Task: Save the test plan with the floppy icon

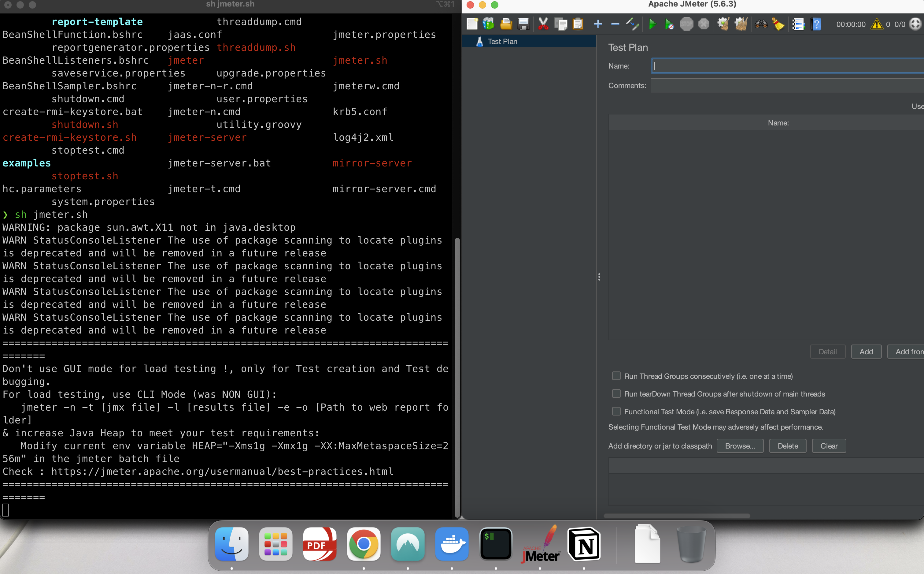Action: pos(523,24)
